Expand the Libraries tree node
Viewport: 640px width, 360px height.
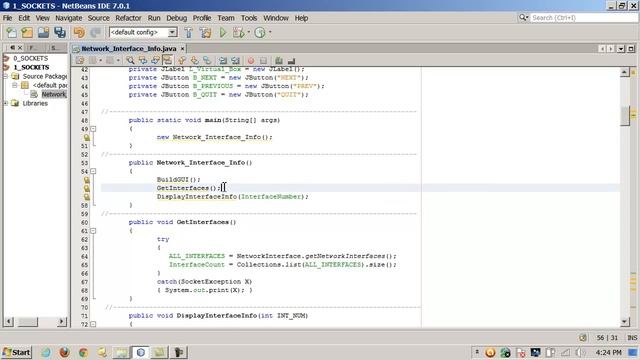click(x=6, y=103)
